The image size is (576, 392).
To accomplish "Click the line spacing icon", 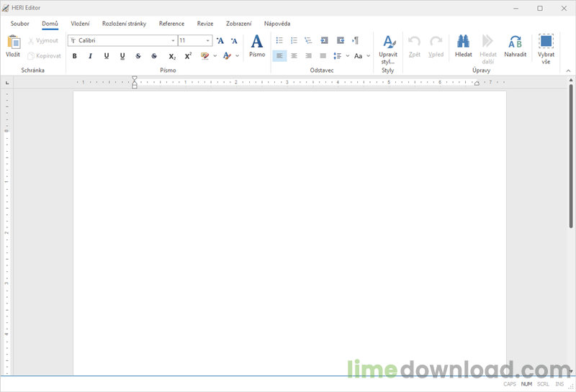I will point(337,56).
